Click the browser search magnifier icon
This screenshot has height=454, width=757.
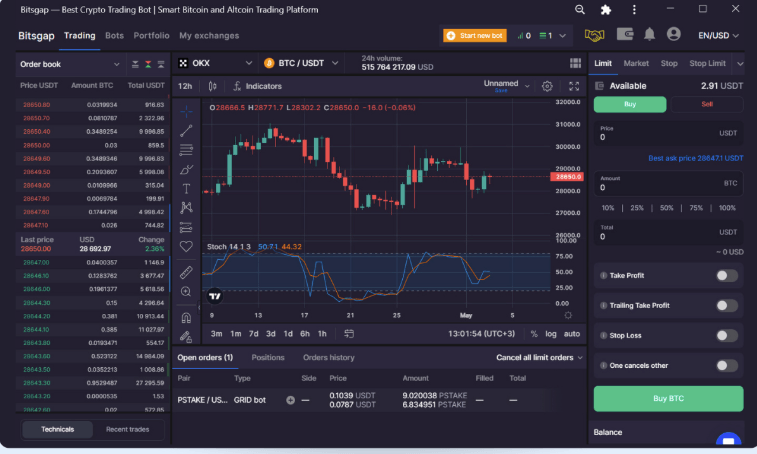580,10
